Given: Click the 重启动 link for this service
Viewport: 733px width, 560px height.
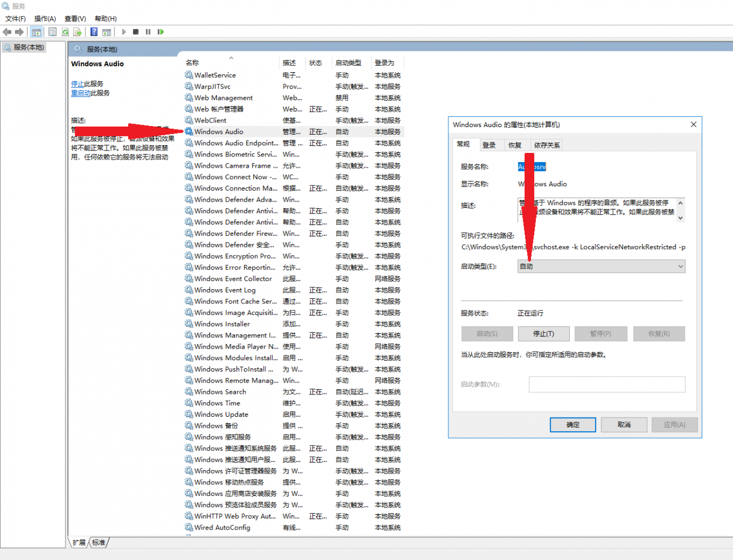Looking at the screenshot, I should click(x=81, y=93).
